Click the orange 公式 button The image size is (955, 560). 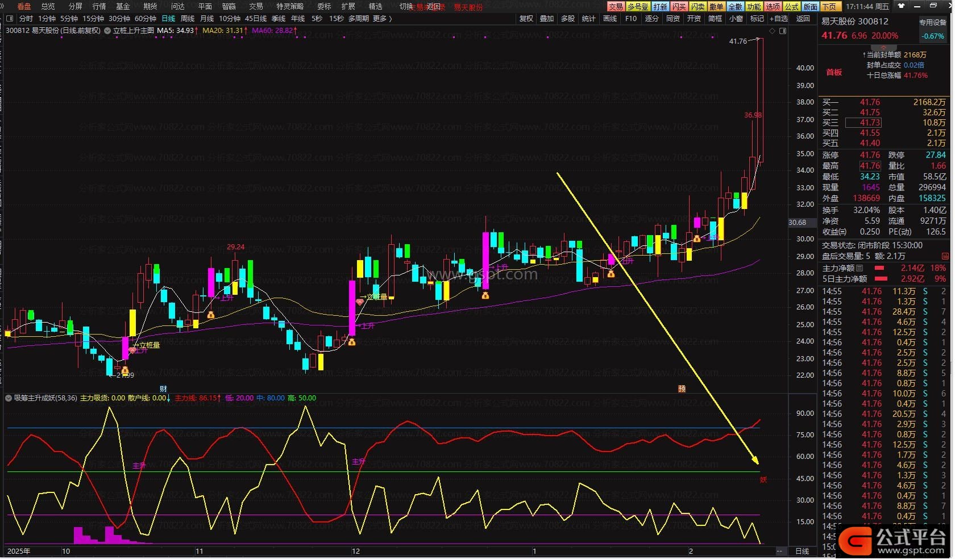(791, 7)
